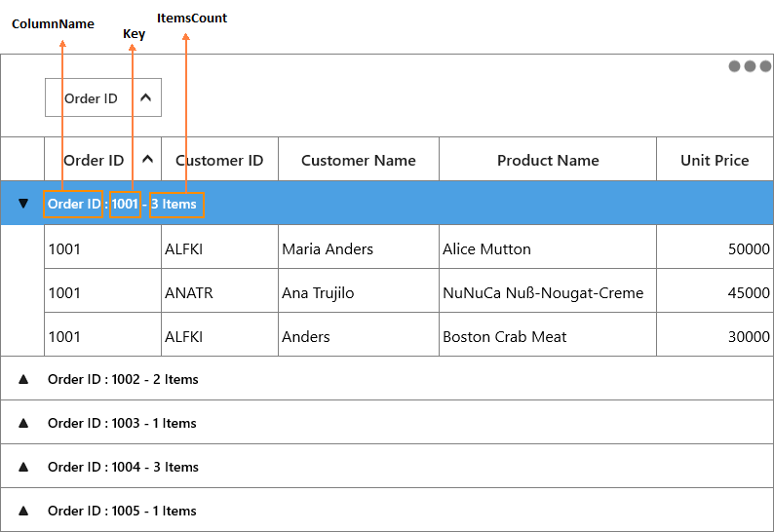Viewport: 774px width, 532px height.
Task: Click the Maria Anders cell
Action: [359, 247]
